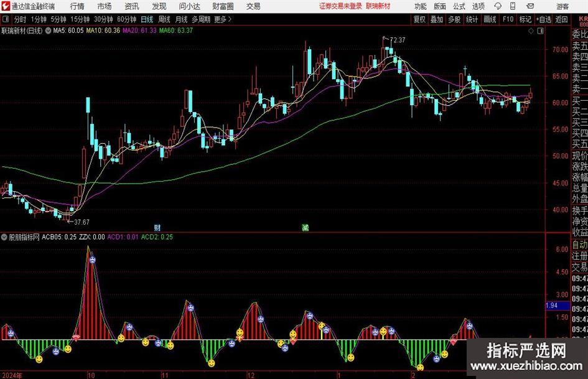588x379 pixels.
Task: Open the 发现 menu
Action: click(159, 6)
